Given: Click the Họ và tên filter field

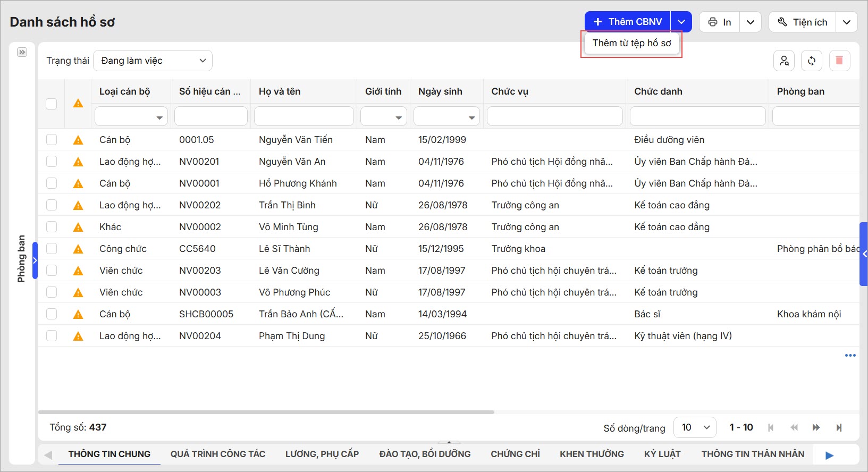Looking at the screenshot, I should 304,116.
